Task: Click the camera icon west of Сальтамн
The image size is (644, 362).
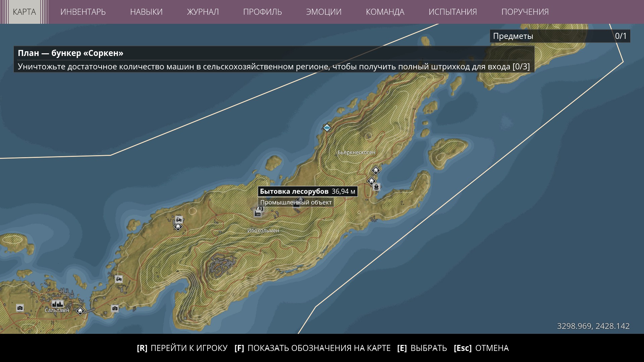Action: [20, 308]
